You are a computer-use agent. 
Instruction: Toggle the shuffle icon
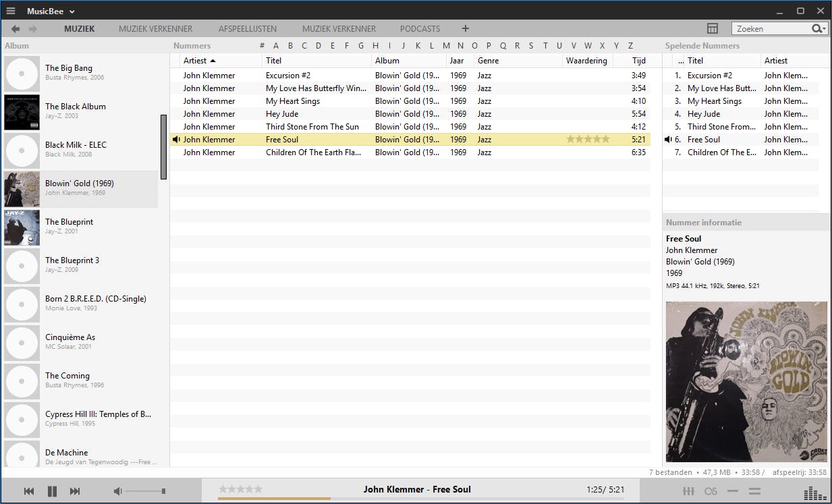click(755, 491)
